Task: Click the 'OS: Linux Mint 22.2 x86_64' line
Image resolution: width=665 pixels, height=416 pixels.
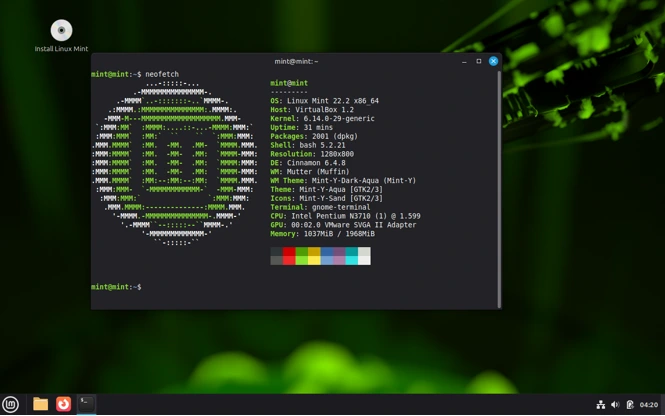Action: click(324, 101)
